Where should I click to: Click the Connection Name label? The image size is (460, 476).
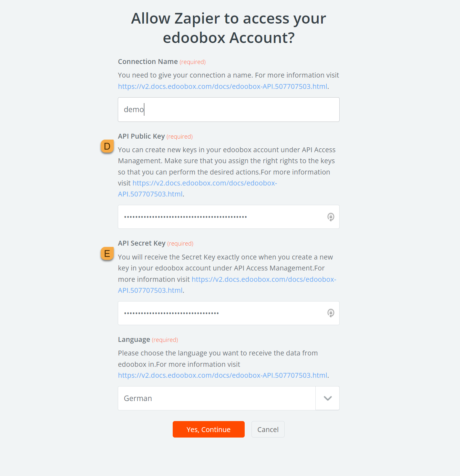pos(148,61)
